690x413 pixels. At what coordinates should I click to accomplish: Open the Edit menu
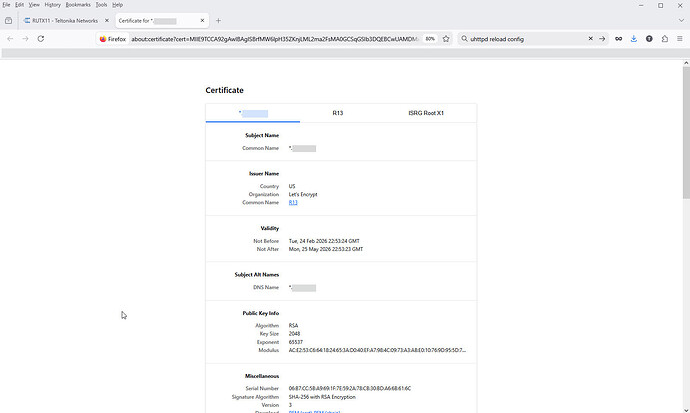point(19,5)
